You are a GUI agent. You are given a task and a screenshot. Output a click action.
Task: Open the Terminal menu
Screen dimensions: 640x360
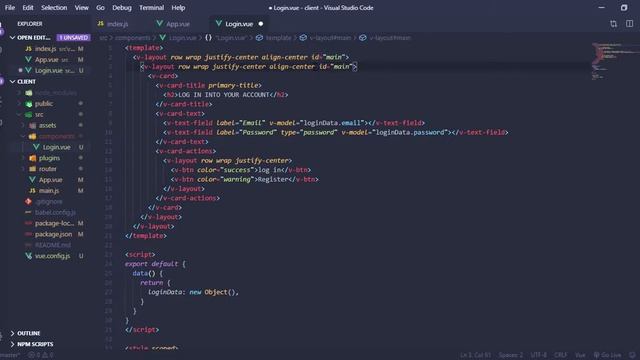click(x=151, y=8)
